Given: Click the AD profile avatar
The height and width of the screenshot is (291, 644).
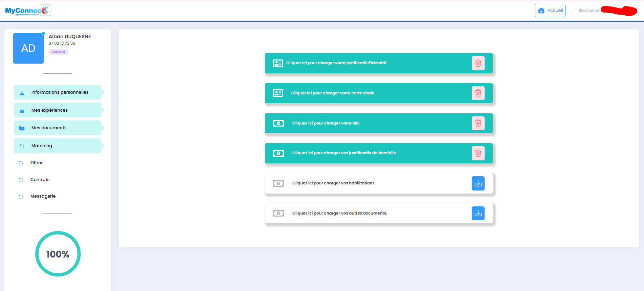Looking at the screenshot, I should 28,48.
